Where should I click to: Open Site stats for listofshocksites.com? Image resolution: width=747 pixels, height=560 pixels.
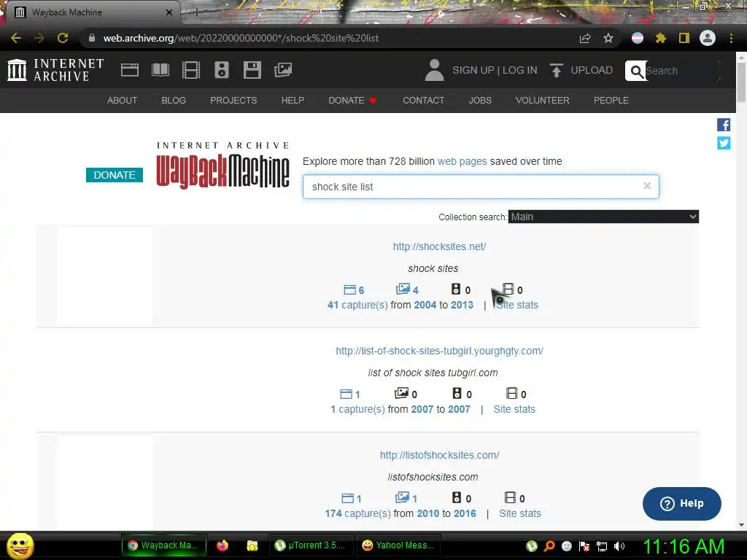click(x=519, y=513)
